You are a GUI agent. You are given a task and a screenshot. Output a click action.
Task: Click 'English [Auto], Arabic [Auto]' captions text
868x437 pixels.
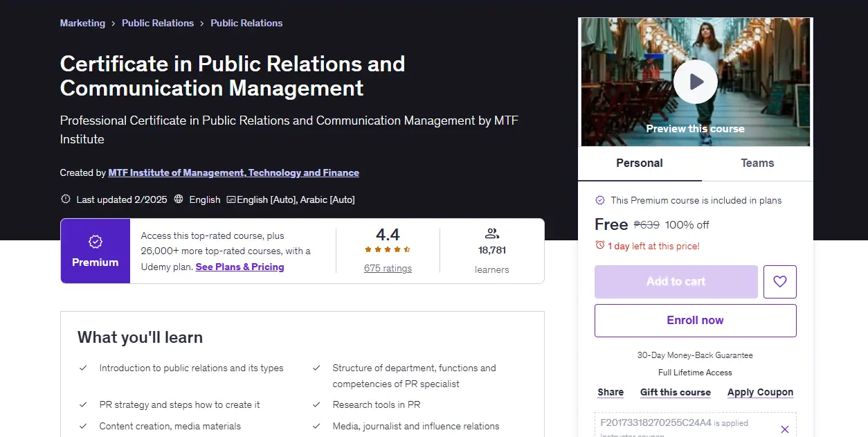[296, 199]
